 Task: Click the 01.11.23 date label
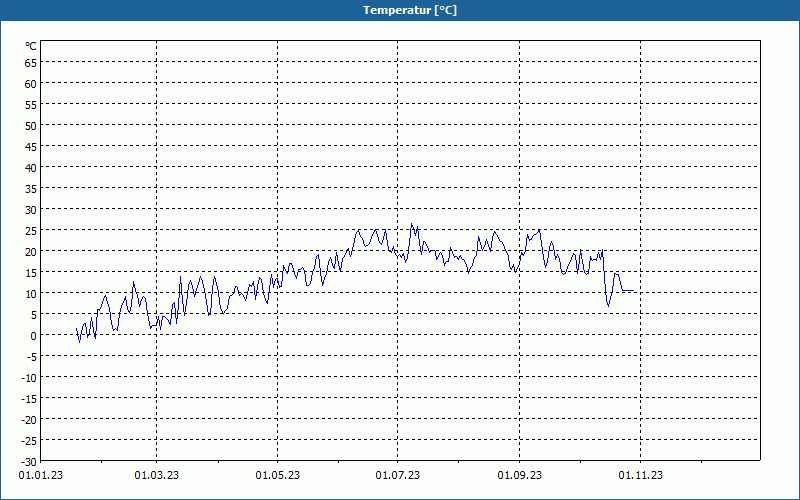click(639, 476)
